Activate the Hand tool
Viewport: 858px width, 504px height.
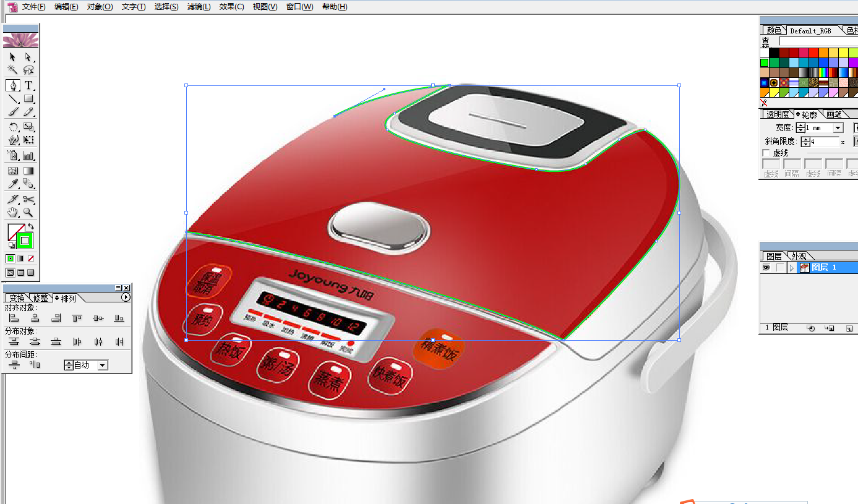[12, 212]
